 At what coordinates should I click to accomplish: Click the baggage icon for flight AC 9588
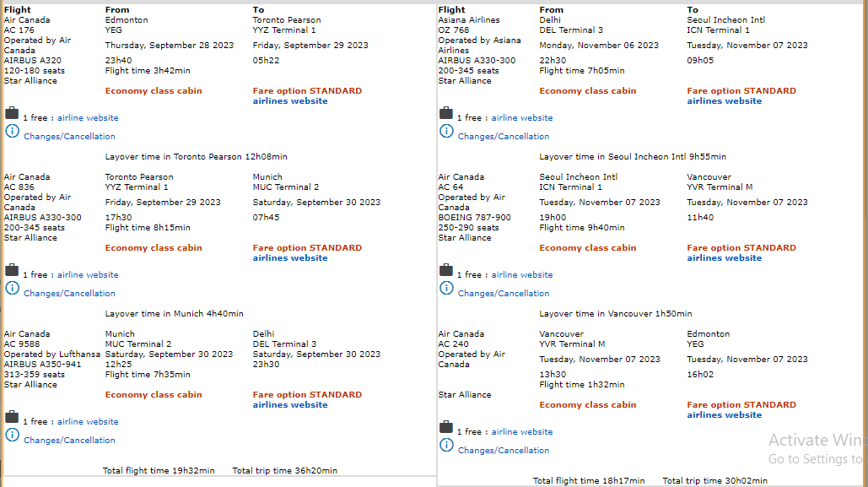12,418
